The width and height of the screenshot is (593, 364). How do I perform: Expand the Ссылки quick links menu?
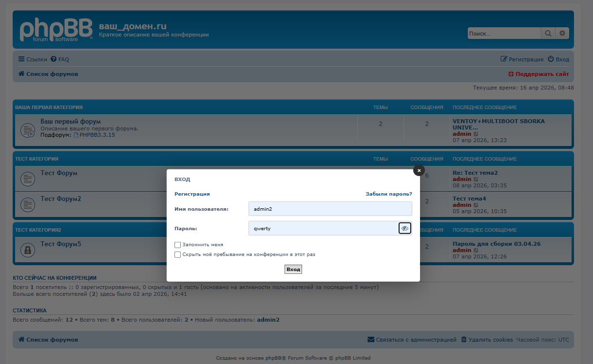pos(33,59)
